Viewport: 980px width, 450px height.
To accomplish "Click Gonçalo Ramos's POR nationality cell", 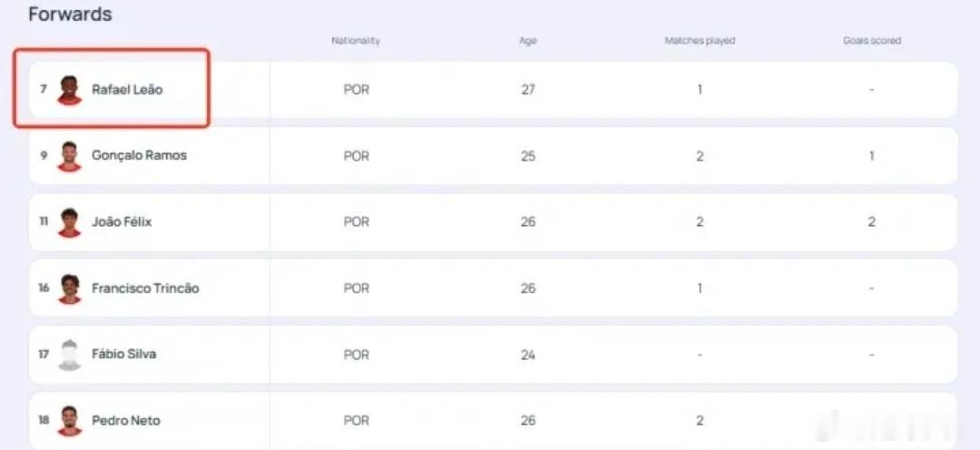I will coord(357,156).
